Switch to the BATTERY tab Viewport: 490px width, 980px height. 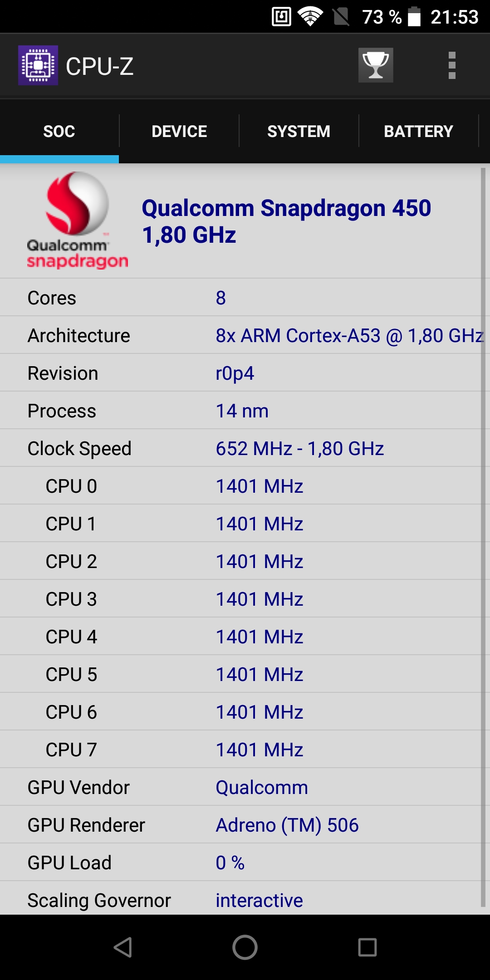[419, 131]
